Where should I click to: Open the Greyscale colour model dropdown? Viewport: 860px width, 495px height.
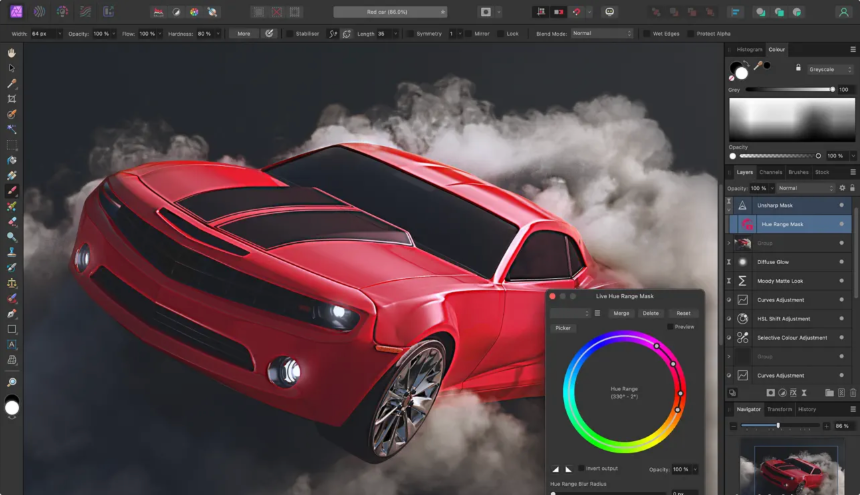(830, 69)
